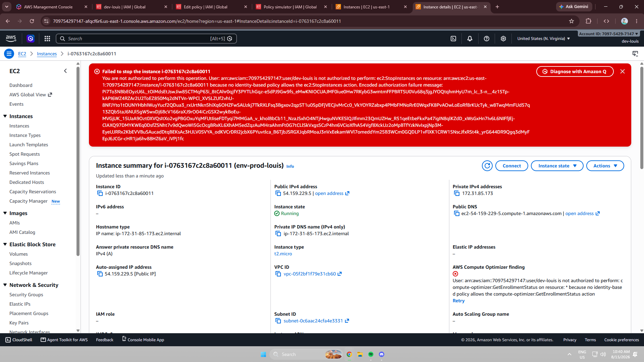Open the Actions dropdown
644x362 pixels.
click(605, 166)
